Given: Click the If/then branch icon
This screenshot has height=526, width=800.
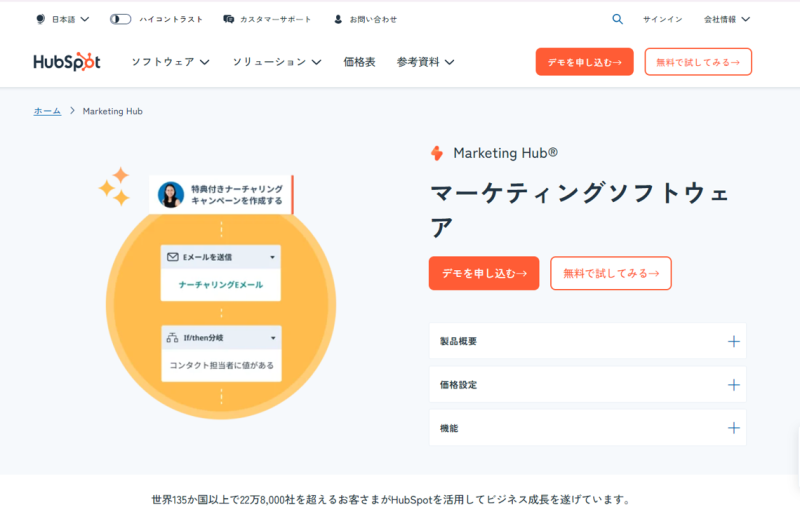Looking at the screenshot, I should 172,338.
